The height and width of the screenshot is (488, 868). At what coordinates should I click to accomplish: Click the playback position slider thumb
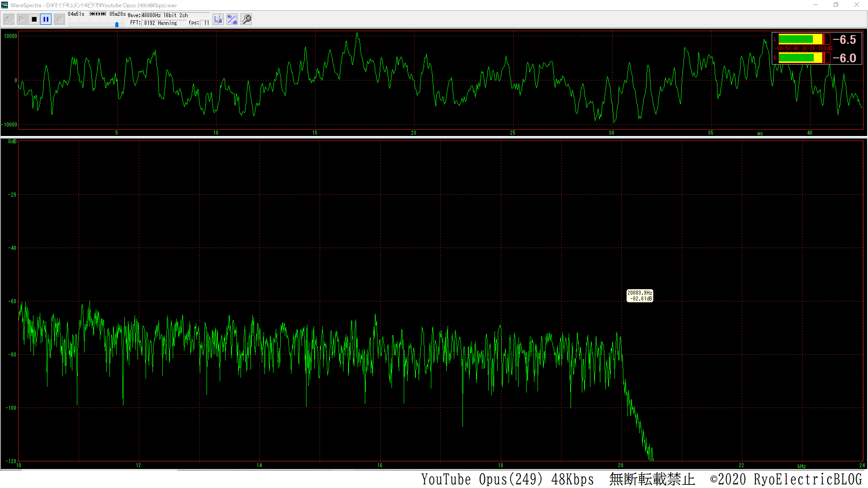[117, 24]
